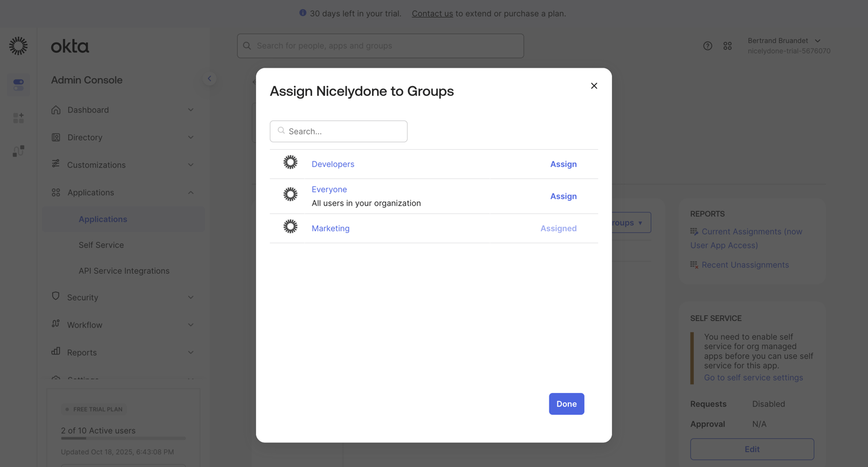Assign the Everyone group
The width and height of the screenshot is (868, 467).
[563, 196]
